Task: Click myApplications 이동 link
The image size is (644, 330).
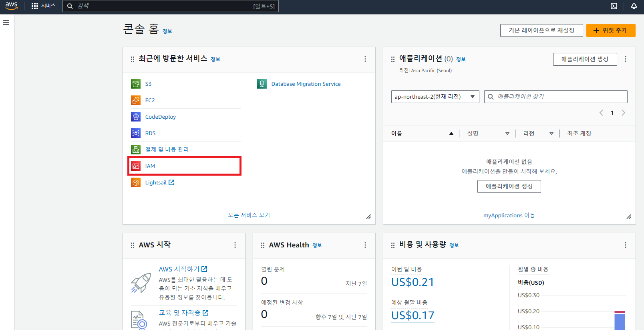Action: pyautogui.click(x=509, y=215)
